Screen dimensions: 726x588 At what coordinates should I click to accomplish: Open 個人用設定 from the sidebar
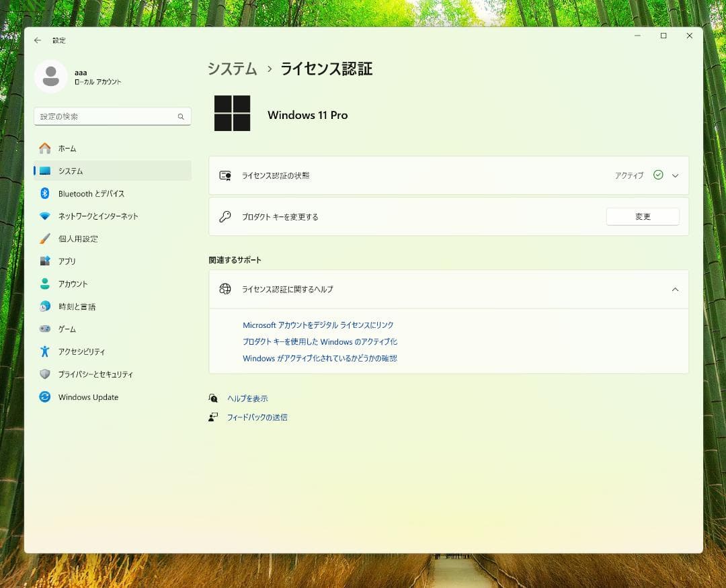point(77,239)
